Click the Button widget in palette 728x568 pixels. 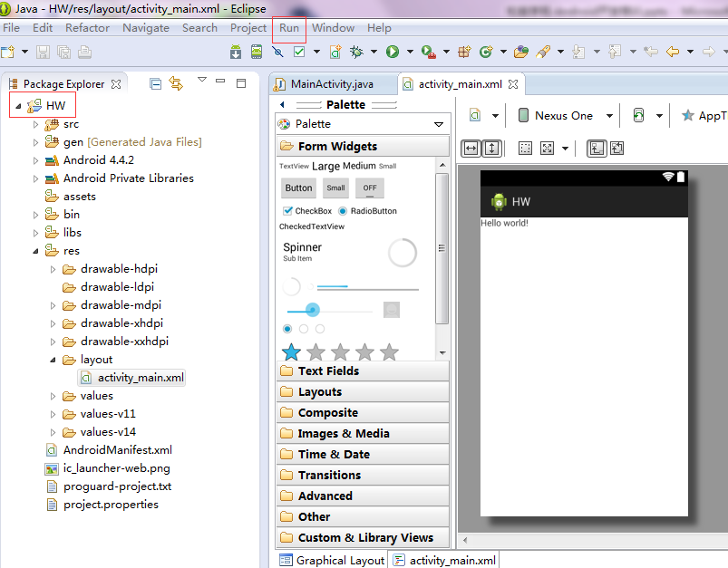pyautogui.click(x=298, y=188)
